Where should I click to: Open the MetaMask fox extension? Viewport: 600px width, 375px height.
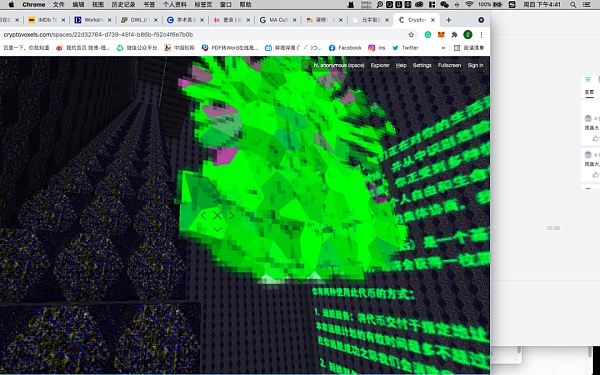(441, 35)
